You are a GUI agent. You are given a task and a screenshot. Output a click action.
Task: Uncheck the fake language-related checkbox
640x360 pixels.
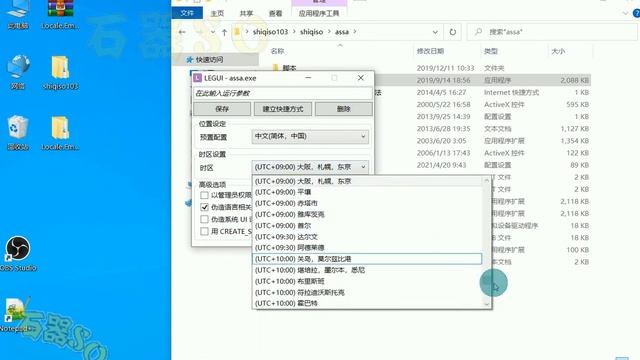tap(204, 207)
